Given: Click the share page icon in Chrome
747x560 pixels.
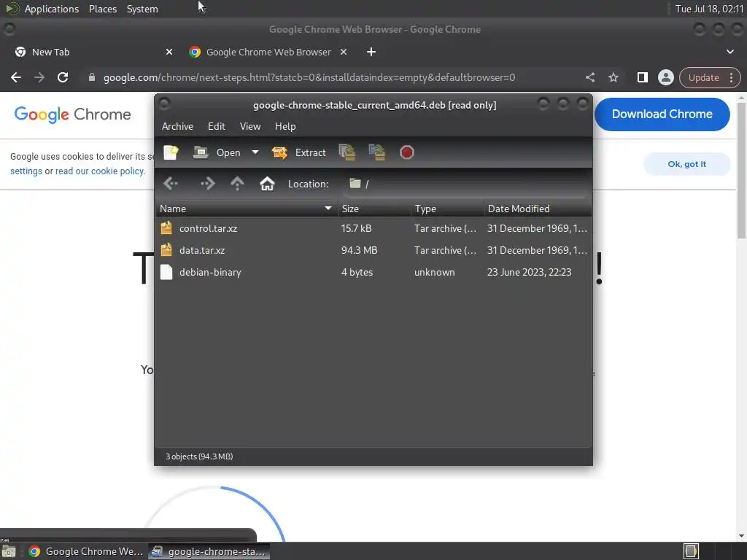Looking at the screenshot, I should coord(589,77).
